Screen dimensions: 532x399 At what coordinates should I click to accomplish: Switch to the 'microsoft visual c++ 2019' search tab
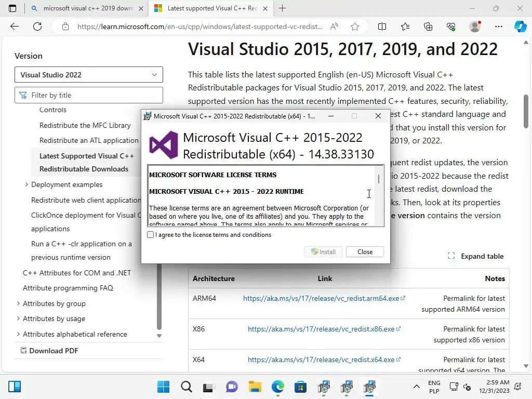87,8
